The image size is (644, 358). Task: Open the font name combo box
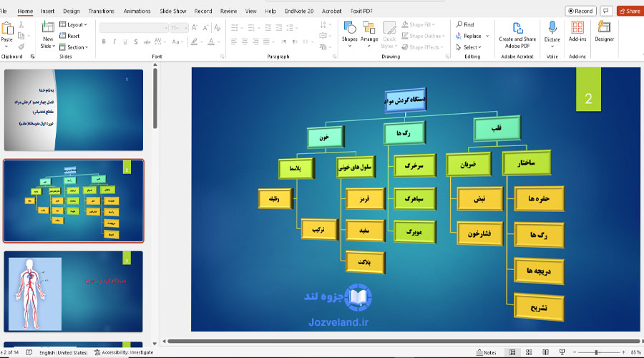point(134,27)
